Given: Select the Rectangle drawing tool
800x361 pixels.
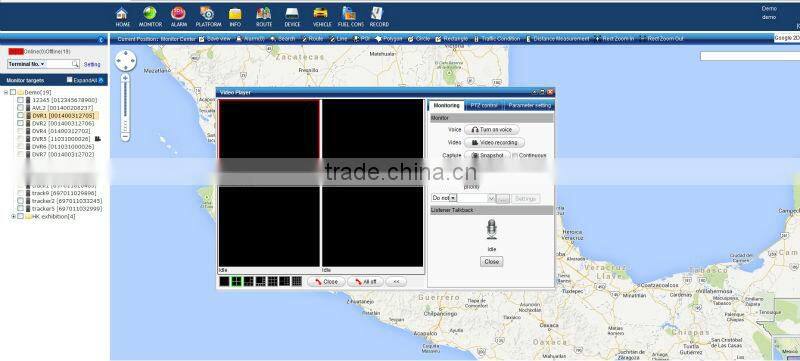Looking at the screenshot, I should coord(452,39).
